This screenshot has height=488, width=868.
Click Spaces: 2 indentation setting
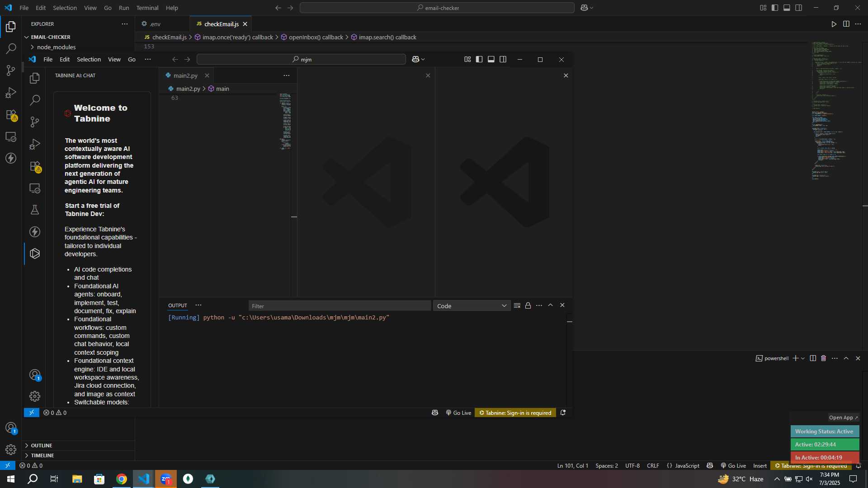(607, 465)
